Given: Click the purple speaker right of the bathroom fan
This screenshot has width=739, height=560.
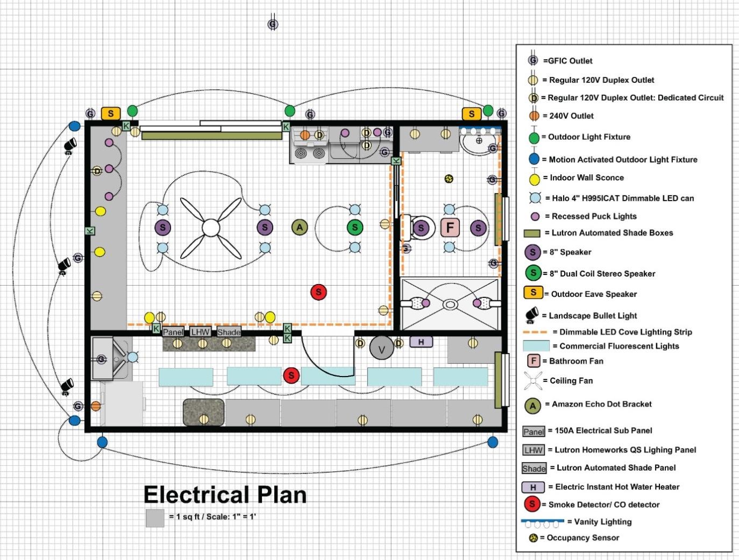Looking at the screenshot, I should coord(478,228).
